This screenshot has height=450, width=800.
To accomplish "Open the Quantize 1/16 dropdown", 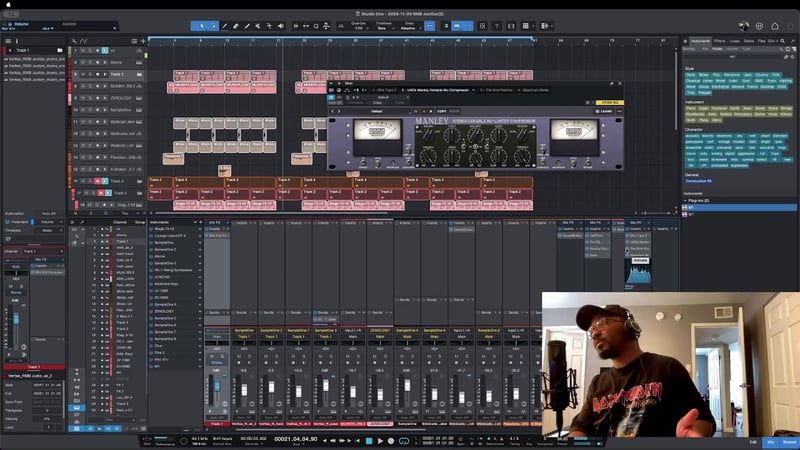I will pos(360,28).
